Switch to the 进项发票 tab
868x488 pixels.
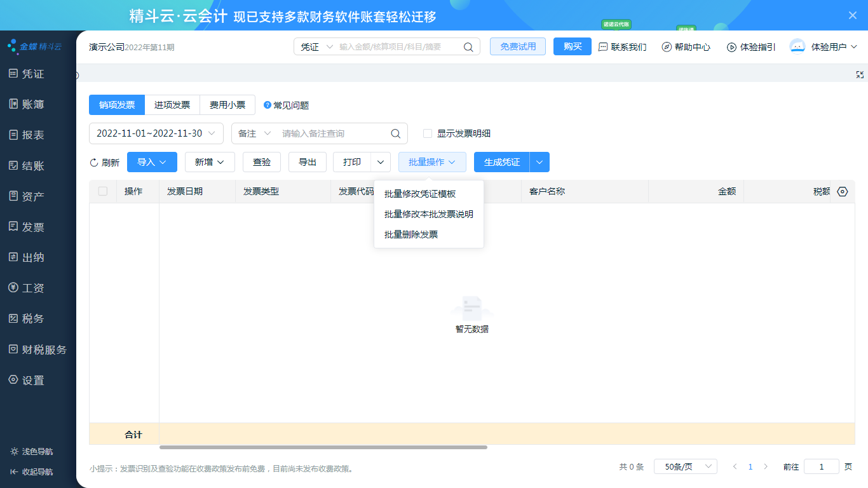(172, 105)
